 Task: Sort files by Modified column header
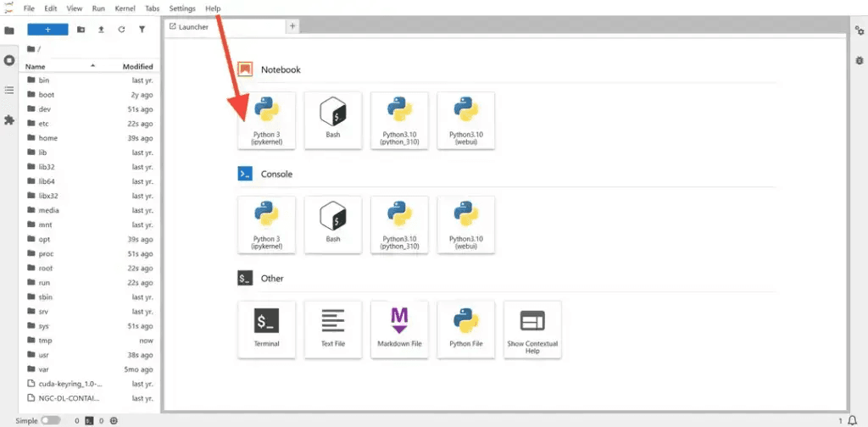[x=137, y=66]
